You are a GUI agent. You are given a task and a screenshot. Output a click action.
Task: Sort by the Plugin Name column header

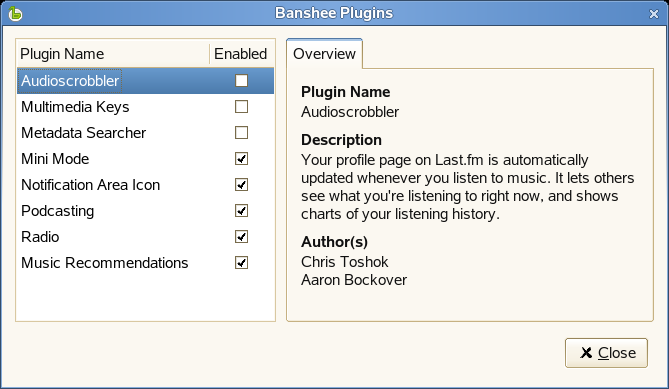pyautogui.click(x=113, y=54)
